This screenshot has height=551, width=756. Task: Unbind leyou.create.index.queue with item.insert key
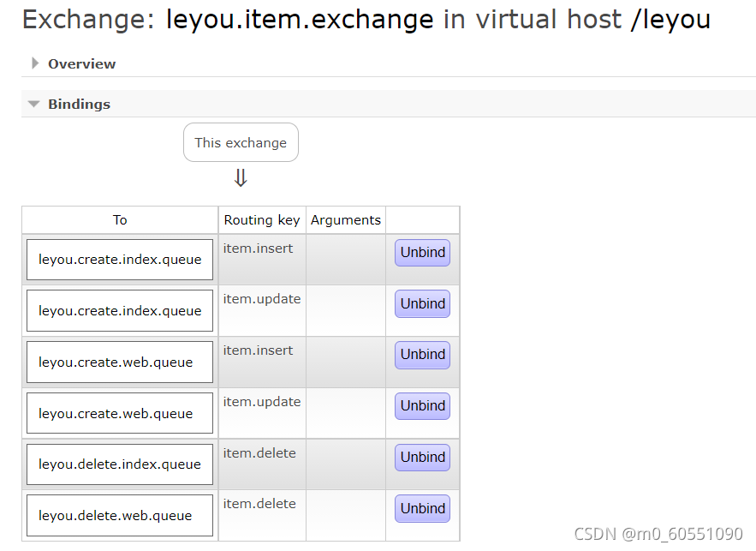pyautogui.click(x=422, y=253)
